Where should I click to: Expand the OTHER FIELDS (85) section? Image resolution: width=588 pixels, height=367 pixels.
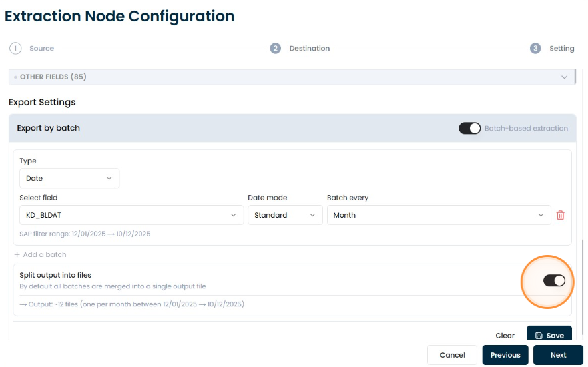(292, 77)
